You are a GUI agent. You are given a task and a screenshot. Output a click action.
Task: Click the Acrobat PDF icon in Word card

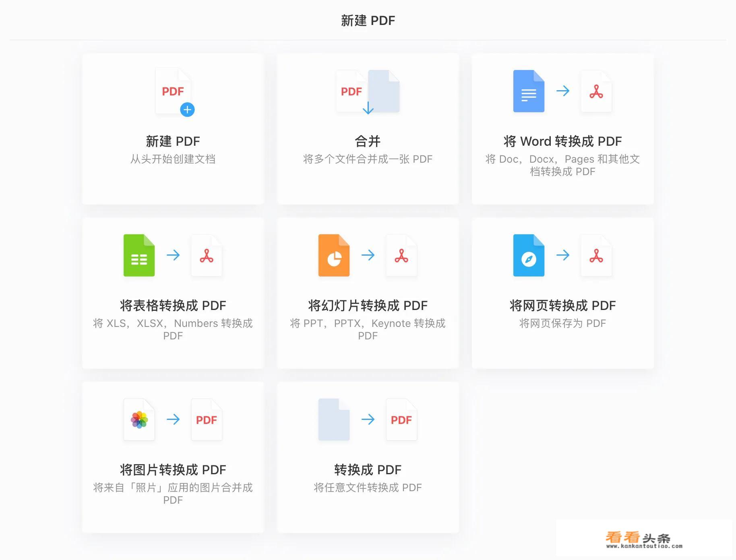[596, 91]
